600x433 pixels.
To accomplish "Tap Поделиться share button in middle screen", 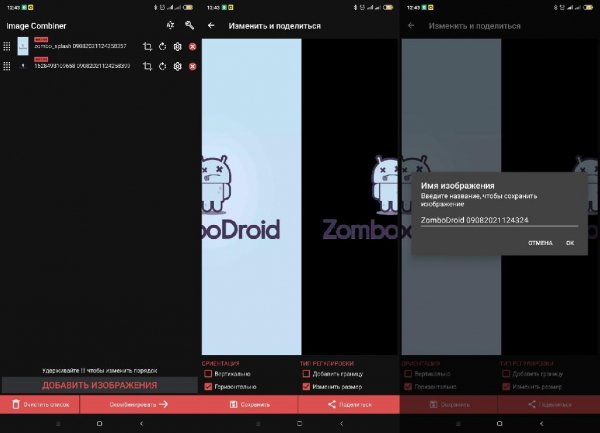I will pyautogui.click(x=349, y=404).
